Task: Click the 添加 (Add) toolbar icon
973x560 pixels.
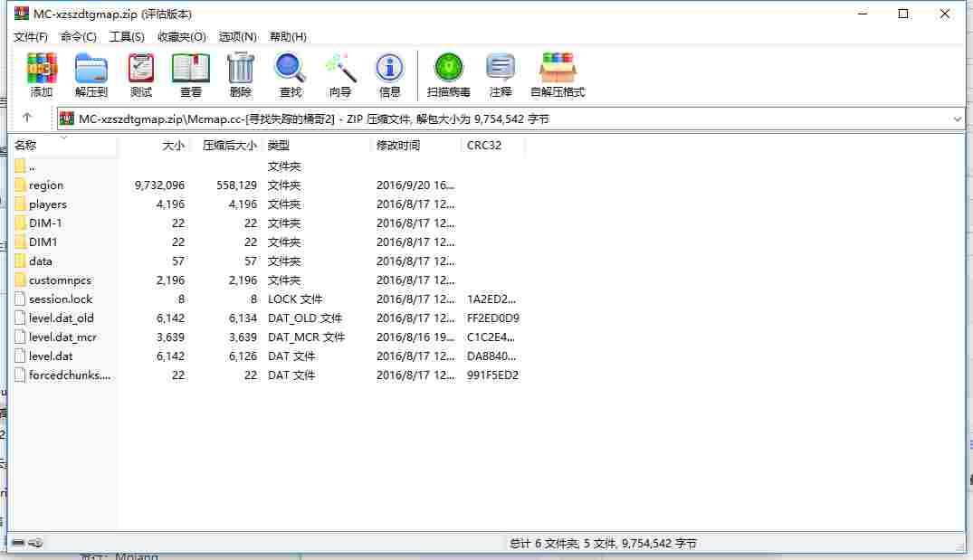Action: [42, 68]
